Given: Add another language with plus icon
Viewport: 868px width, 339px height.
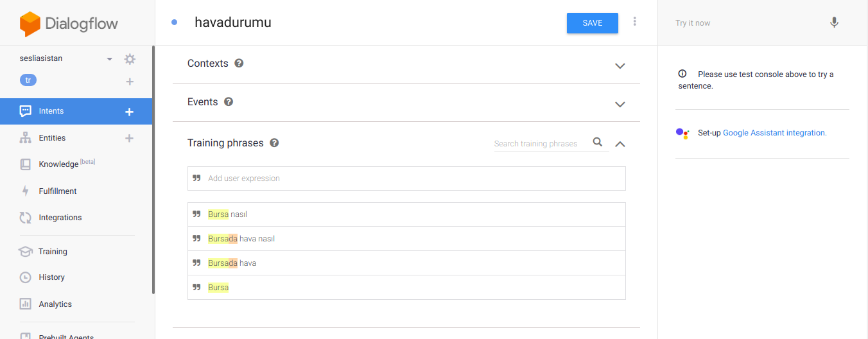Looking at the screenshot, I should point(130,82).
